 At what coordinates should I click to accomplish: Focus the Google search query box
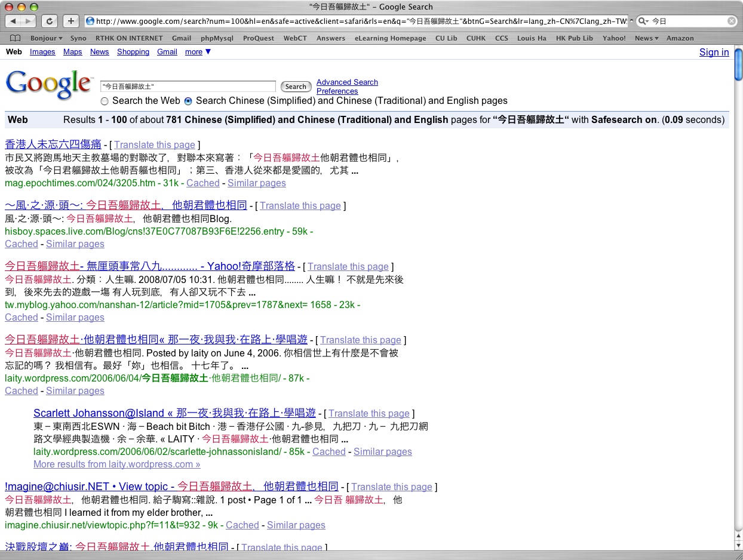click(188, 87)
